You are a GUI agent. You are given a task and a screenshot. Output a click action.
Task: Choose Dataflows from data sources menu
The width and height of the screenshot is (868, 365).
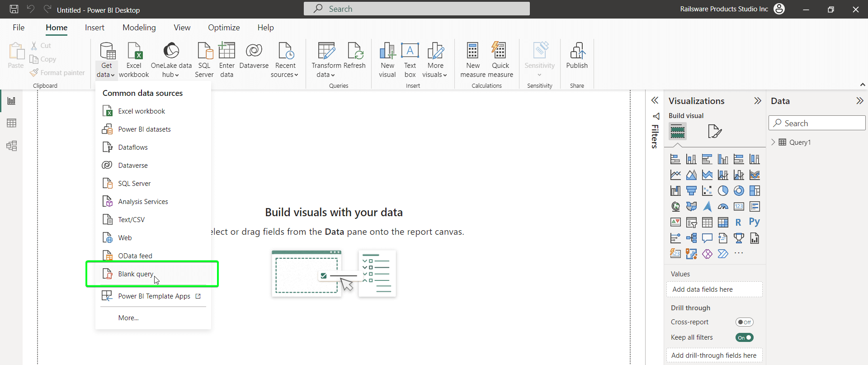point(153,147)
